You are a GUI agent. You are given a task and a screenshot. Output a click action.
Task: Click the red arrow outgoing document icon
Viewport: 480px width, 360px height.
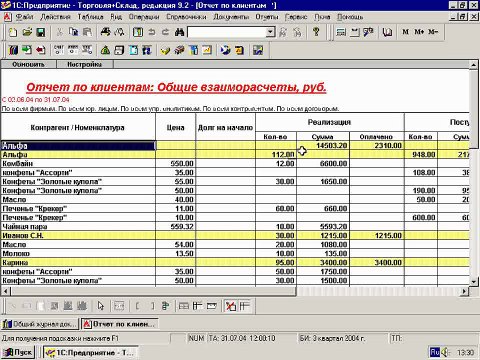tap(41, 50)
